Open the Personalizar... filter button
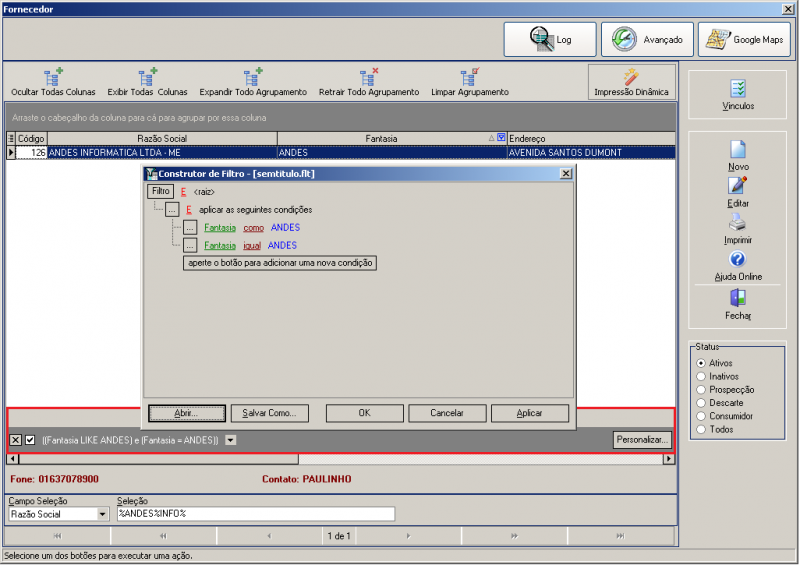This screenshot has height=565, width=800. pos(642,440)
